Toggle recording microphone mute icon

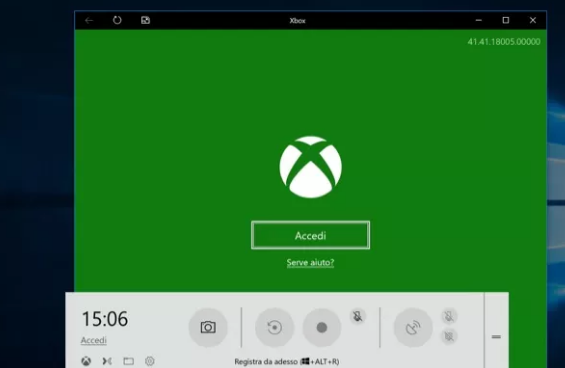point(357,316)
